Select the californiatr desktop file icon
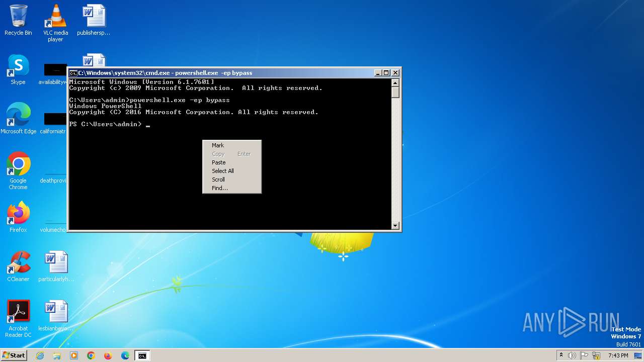The image size is (644, 362). (x=53, y=123)
